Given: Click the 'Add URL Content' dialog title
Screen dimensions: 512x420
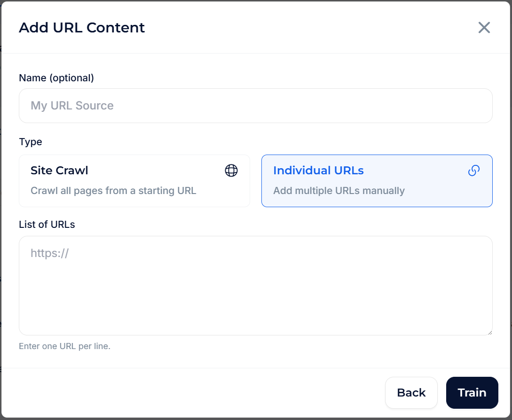Looking at the screenshot, I should [x=82, y=28].
